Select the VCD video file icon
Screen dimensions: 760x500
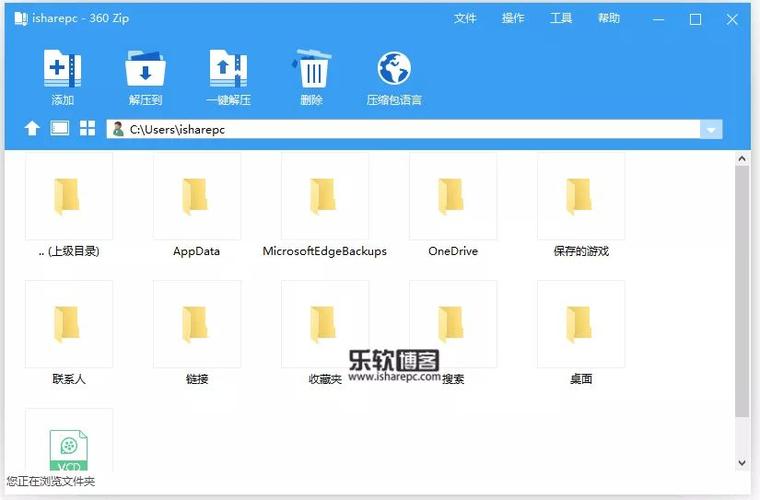(x=68, y=450)
